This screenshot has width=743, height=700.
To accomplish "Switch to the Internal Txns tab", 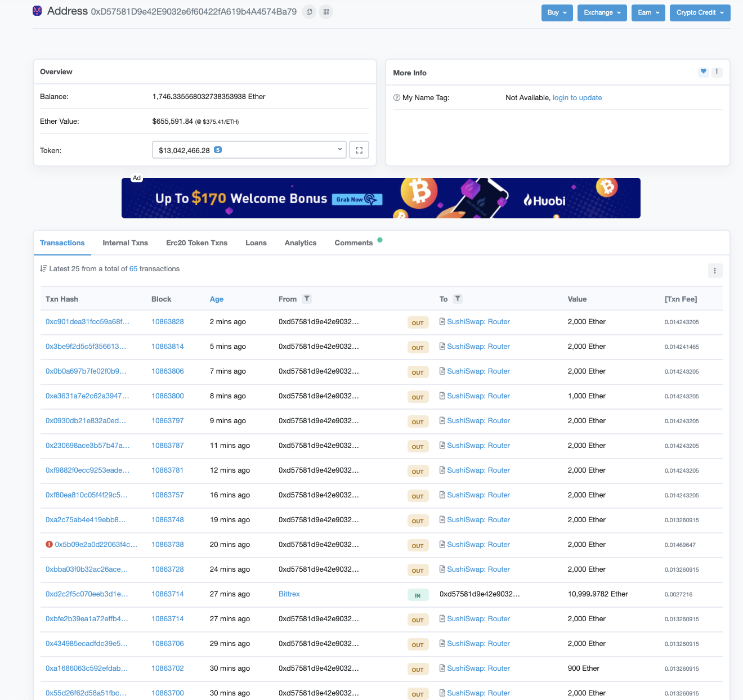I will pos(126,243).
